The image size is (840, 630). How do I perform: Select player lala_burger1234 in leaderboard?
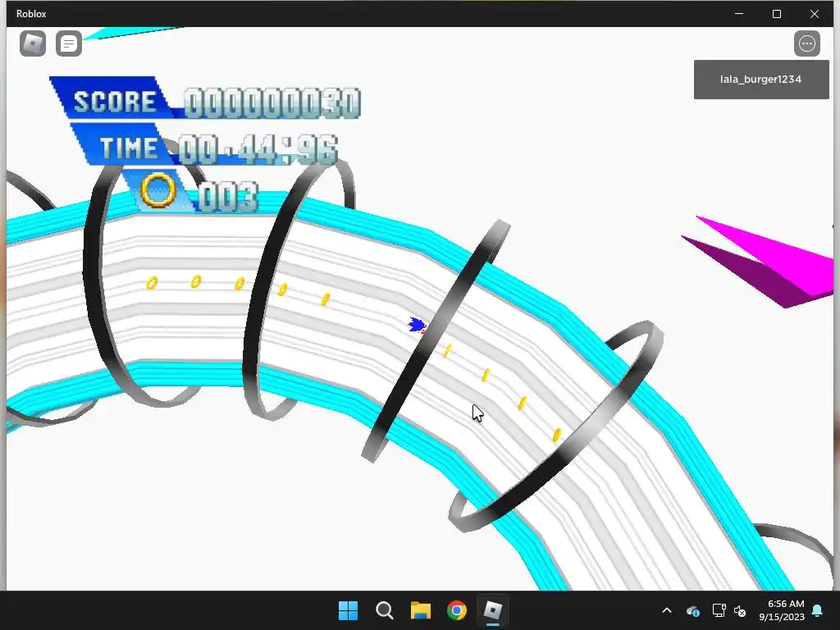761,80
